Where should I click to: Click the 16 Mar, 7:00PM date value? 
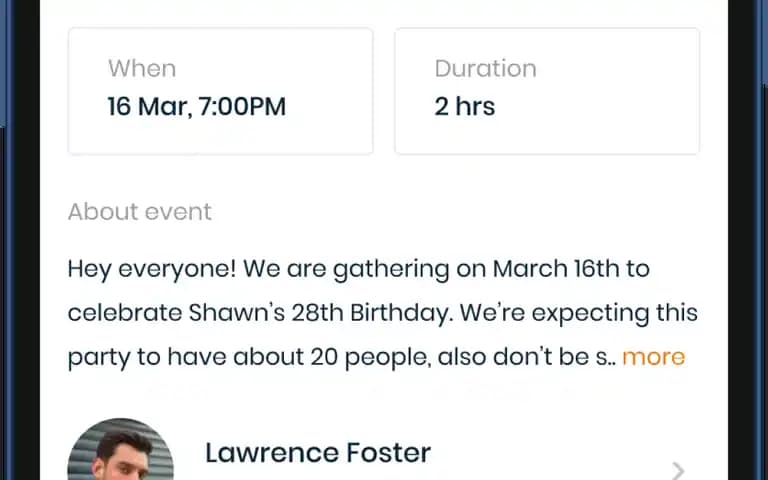(x=196, y=107)
